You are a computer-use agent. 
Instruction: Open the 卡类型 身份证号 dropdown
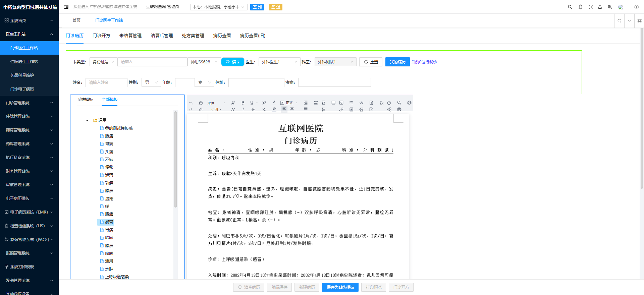coord(103,62)
